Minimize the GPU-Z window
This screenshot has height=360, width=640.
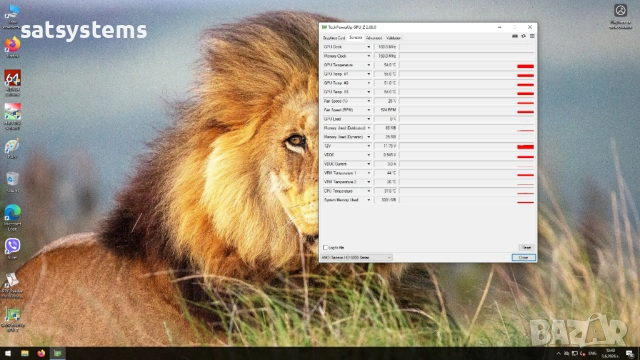tap(500, 27)
